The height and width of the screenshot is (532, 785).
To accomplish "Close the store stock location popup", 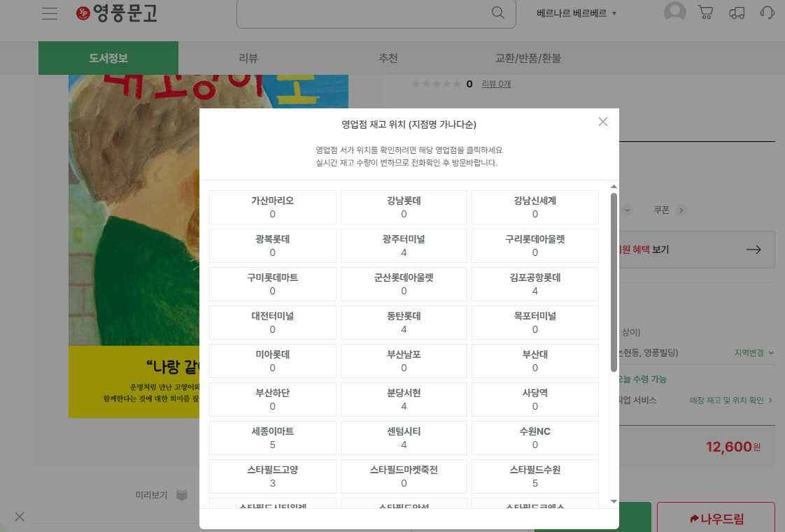I will (602, 122).
